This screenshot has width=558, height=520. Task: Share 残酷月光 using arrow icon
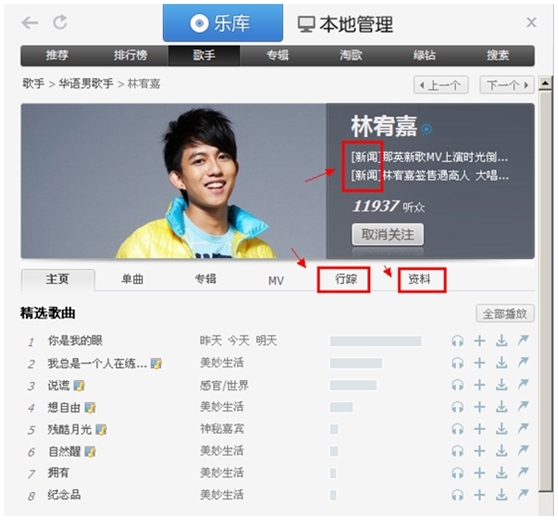pyautogui.click(x=523, y=429)
